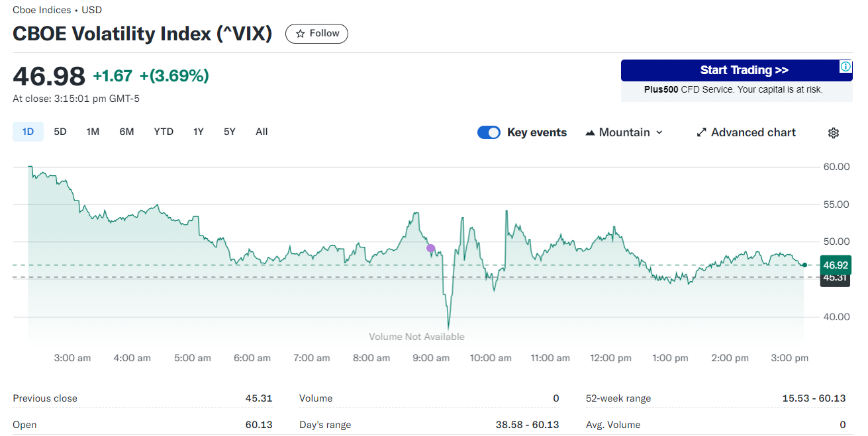The height and width of the screenshot is (436, 868).
Task: Expand the Mountain chart type dropdown
Action: [x=624, y=132]
